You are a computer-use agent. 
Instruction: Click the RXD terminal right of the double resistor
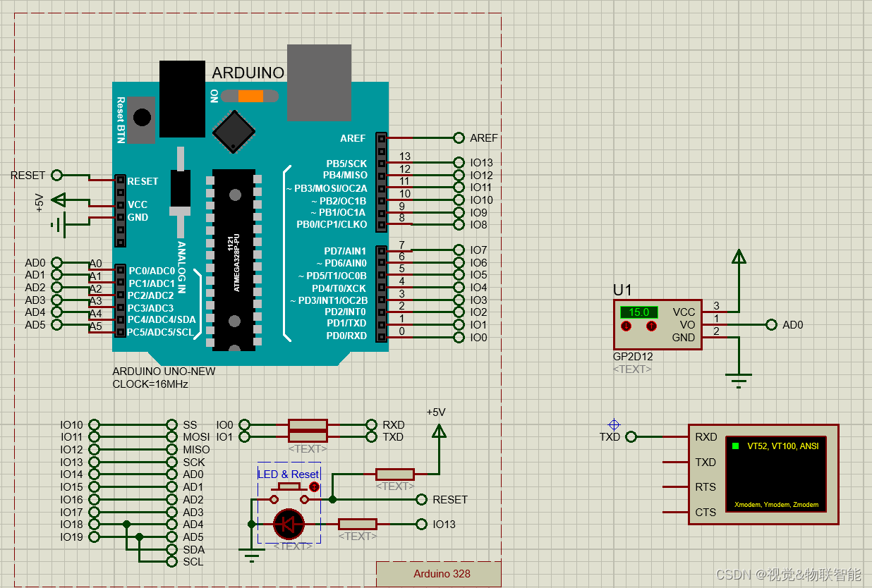(372, 425)
